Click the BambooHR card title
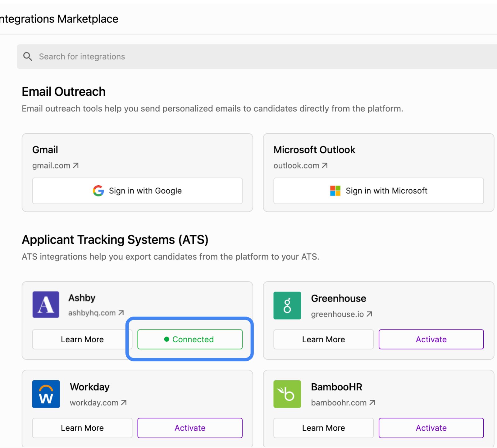Screen dimensions: 497x448 coord(337,387)
